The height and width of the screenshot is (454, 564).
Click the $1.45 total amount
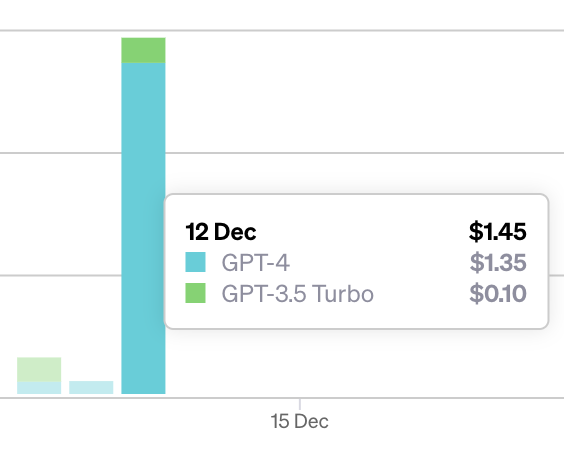click(498, 231)
